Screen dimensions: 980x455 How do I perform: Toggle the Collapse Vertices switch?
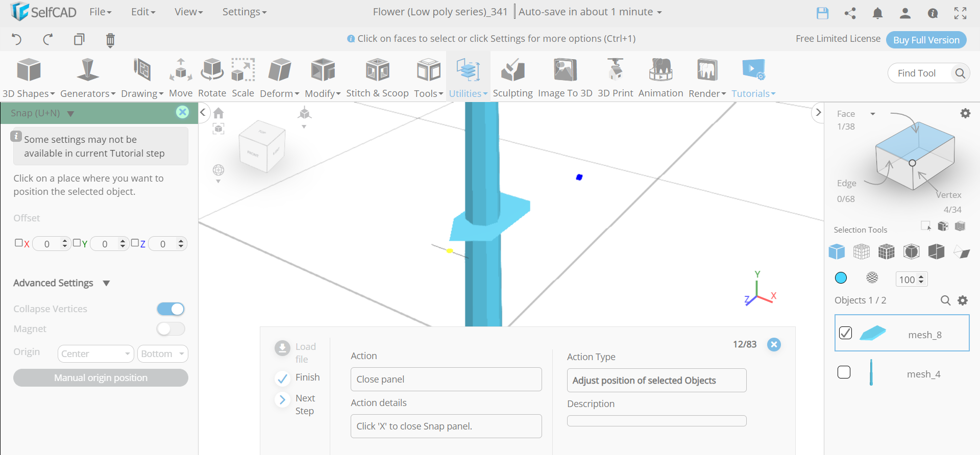pyautogui.click(x=170, y=309)
